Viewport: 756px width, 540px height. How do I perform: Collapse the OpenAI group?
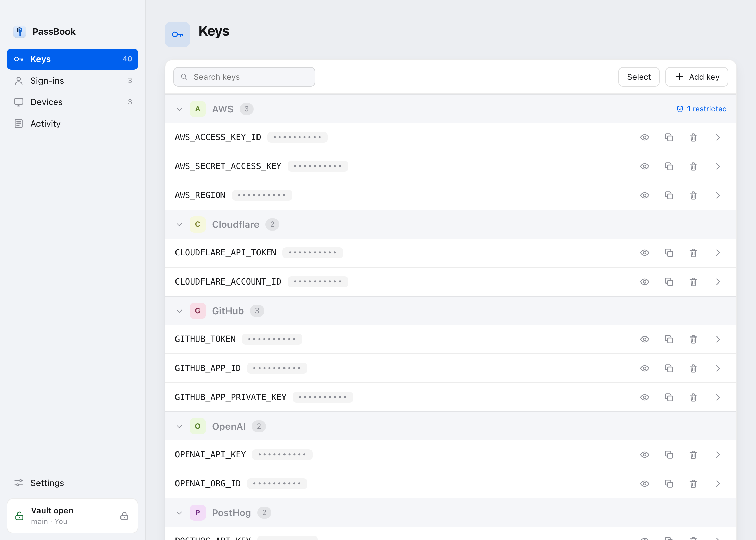coord(179,426)
